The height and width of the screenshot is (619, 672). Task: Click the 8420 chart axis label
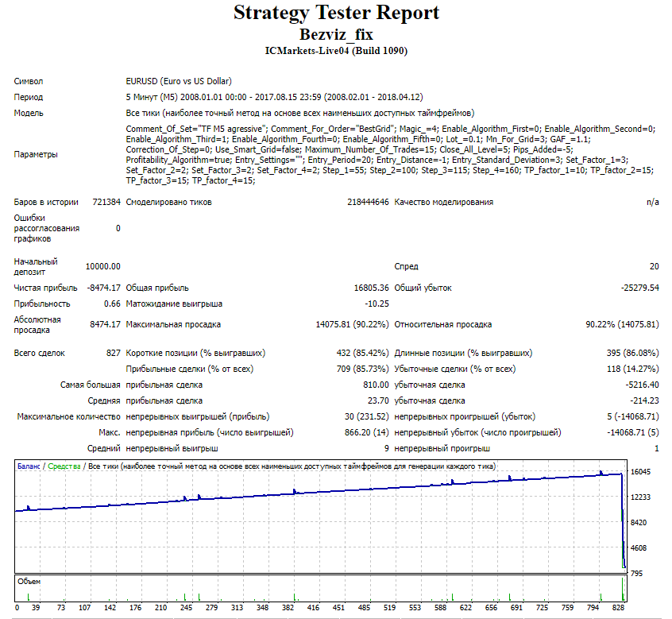tap(639, 523)
